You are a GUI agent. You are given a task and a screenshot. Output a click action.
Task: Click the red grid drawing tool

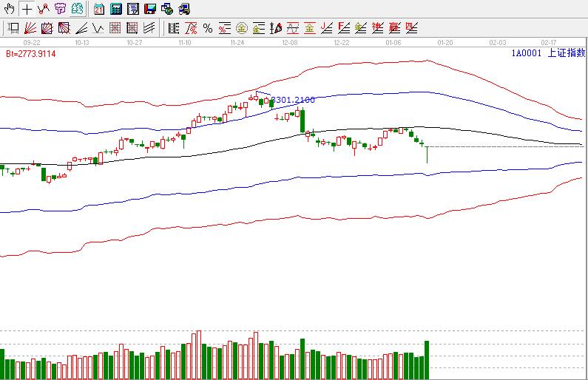(115, 29)
